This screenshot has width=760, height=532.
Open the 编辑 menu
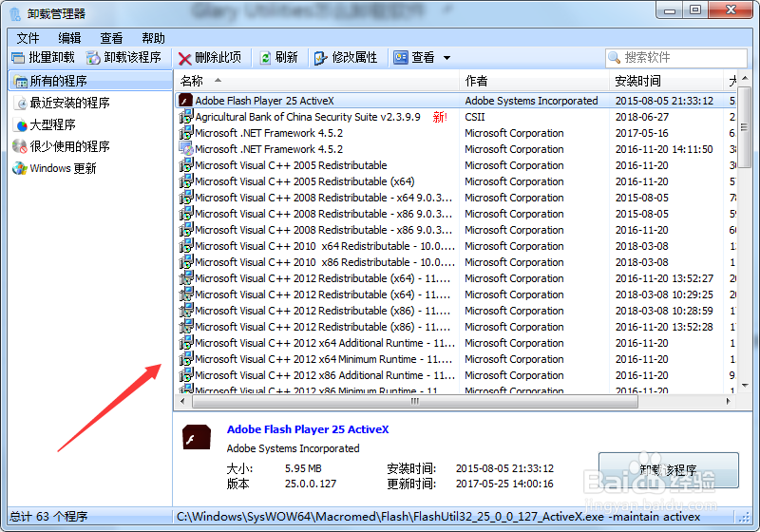pos(69,38)
